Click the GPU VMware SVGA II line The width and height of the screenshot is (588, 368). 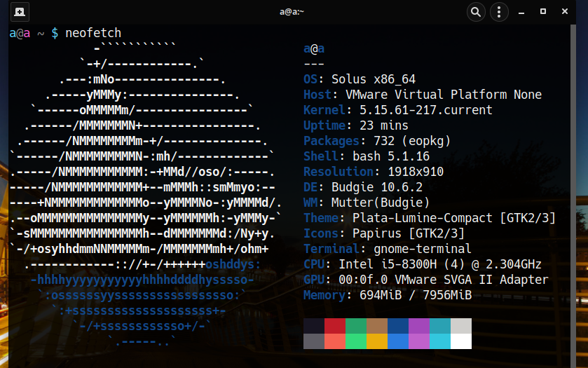coord(425,280)
